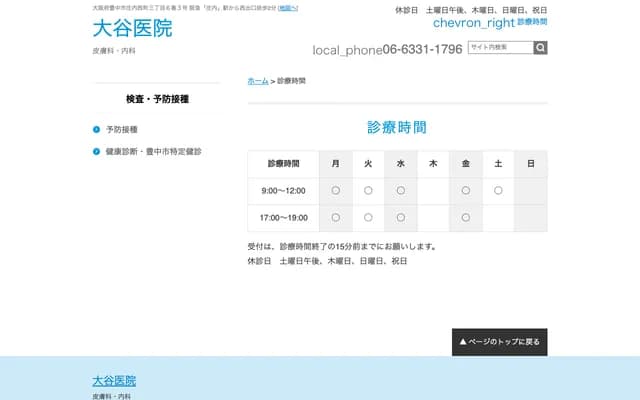The height and width of the screenshot is (400, 640).
Task: Select the Friday 17:00〜19:00 circle mark
Action: [x=465, y=217]
